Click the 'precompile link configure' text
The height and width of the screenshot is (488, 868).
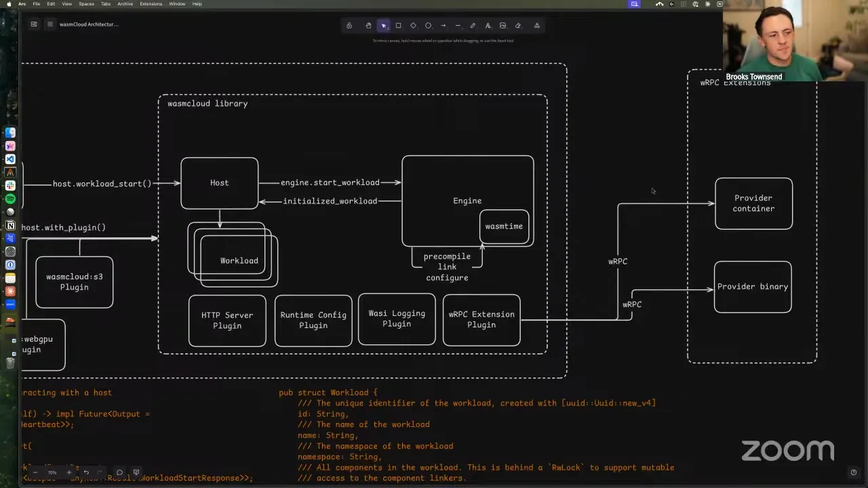(x=447, y=267)
